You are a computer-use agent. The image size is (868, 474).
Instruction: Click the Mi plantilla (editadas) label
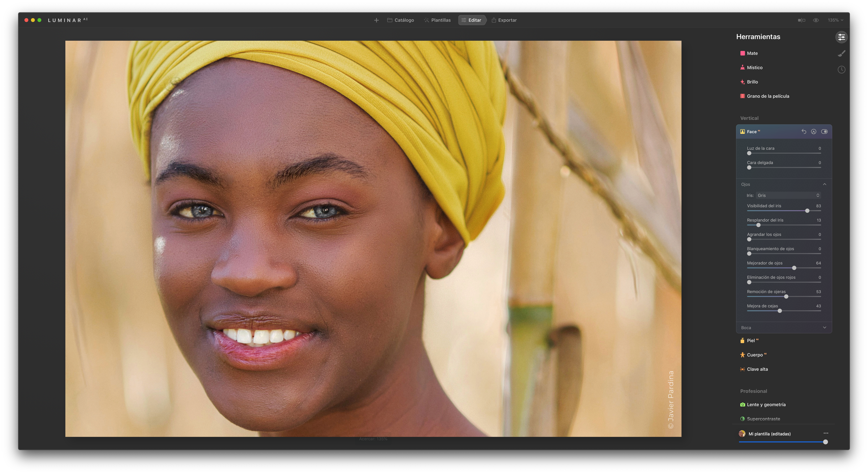coord(769,434)
